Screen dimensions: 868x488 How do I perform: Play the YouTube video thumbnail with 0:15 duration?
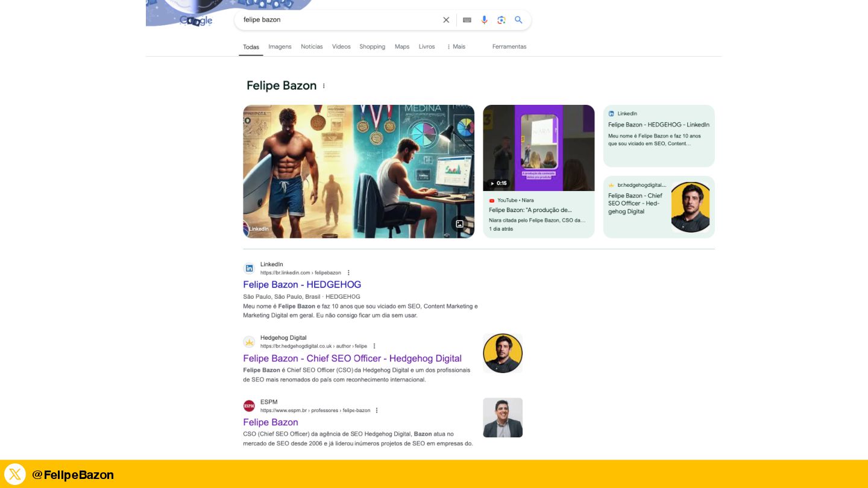539,148
